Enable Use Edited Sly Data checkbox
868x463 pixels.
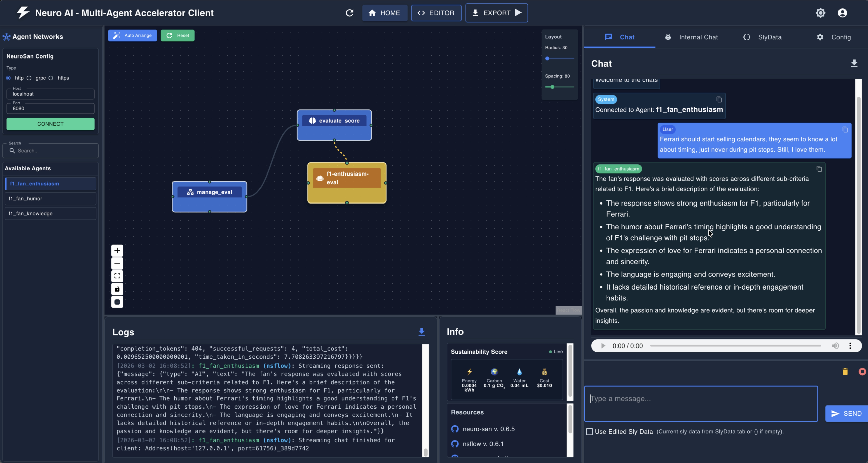point(589,432)
